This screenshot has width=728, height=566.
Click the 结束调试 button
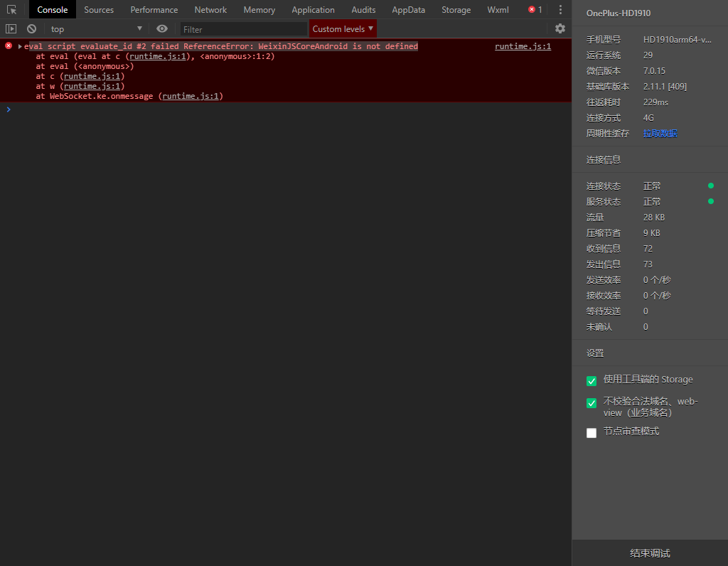[x=650, y=553]
